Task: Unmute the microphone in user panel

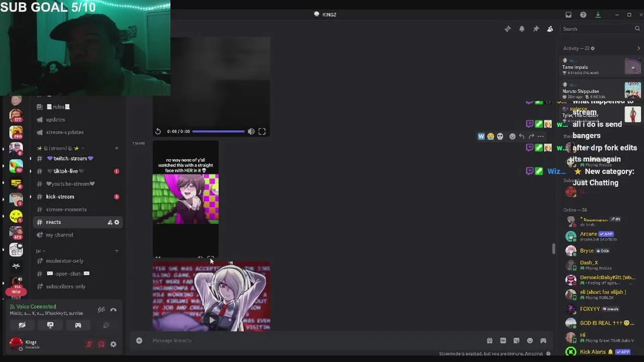Action: coord(89,344)
